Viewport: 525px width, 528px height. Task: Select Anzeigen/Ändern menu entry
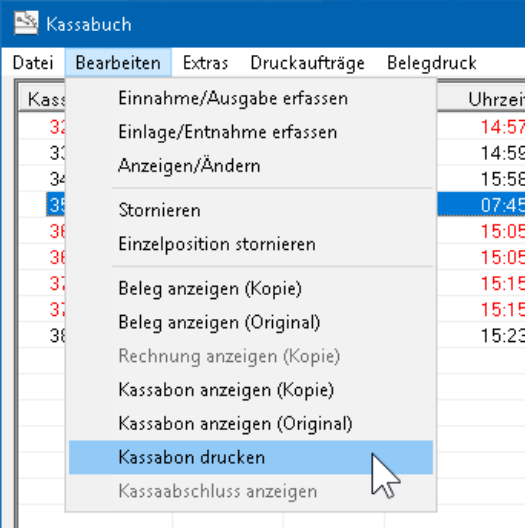pos(251,166)
